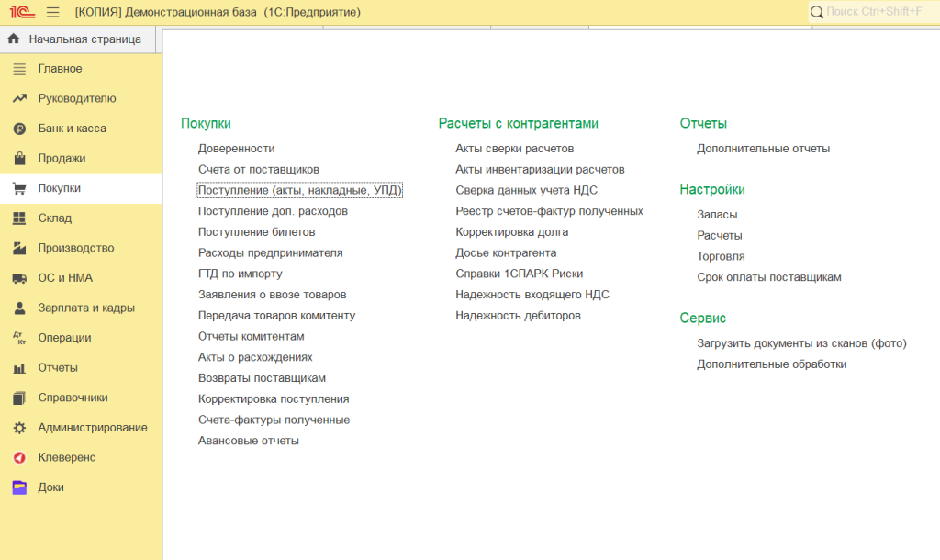Open Справки 1СПАРК Риски
The image size is (940, 560).
pyautogui.click(x=520, y=274)
